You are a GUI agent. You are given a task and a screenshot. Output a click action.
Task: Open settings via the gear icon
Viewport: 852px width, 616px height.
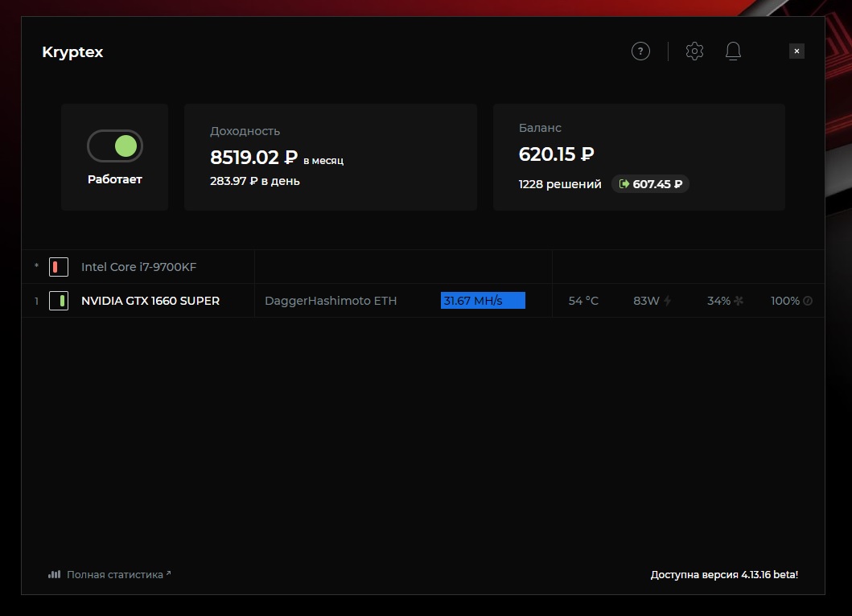(x=694, y=51)
